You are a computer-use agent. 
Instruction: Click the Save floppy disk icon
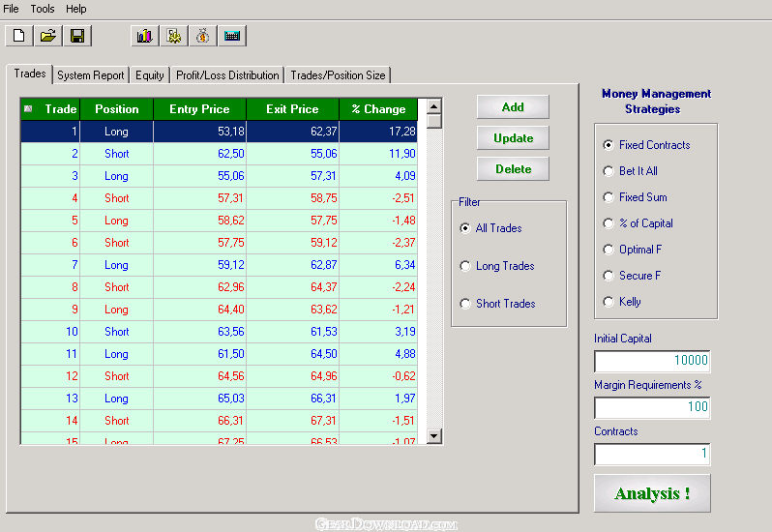click(77, 36)
